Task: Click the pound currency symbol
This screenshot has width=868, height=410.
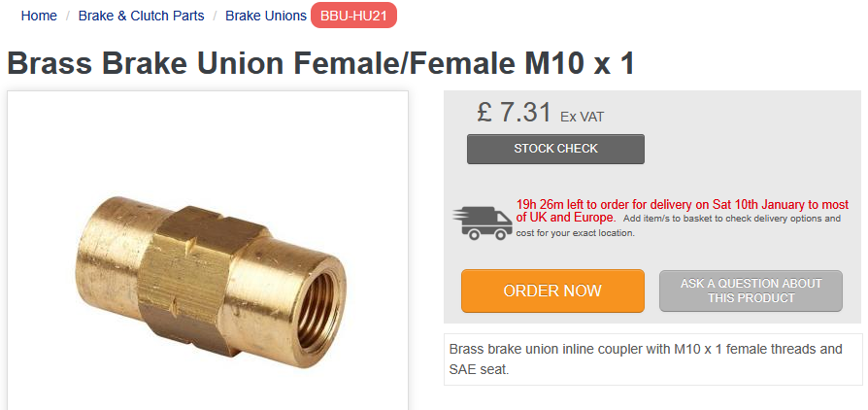Action: (x=484, y=113)
